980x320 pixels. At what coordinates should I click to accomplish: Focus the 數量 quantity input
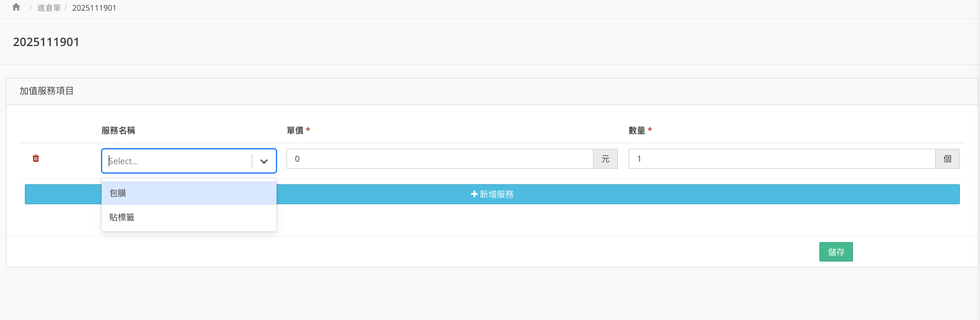[781, 159]
